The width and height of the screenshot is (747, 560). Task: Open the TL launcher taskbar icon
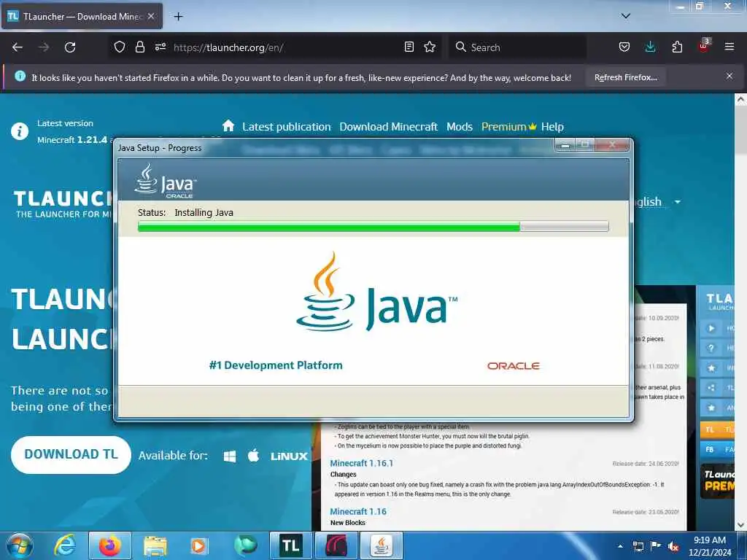point(290,545)
